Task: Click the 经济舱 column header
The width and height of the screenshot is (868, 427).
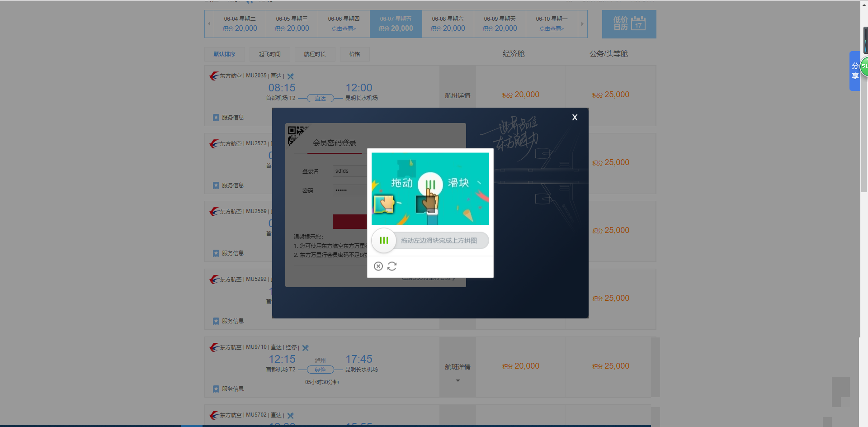Action: (514, 54)
